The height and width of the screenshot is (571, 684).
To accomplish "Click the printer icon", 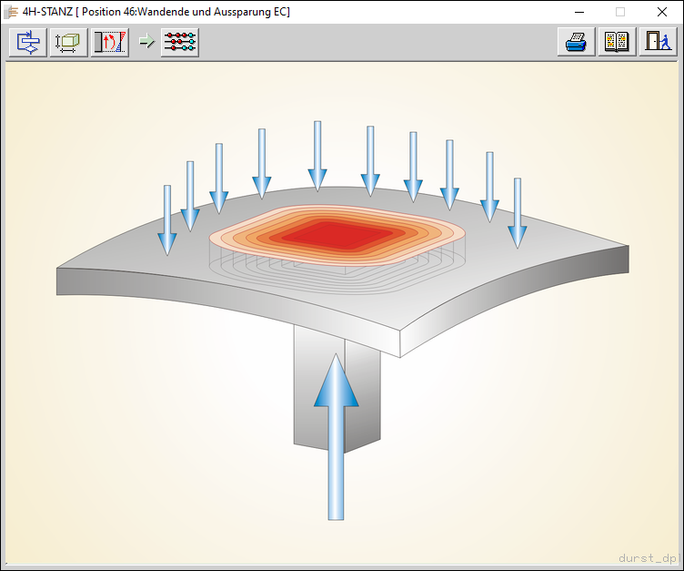I will click(576, 43).
